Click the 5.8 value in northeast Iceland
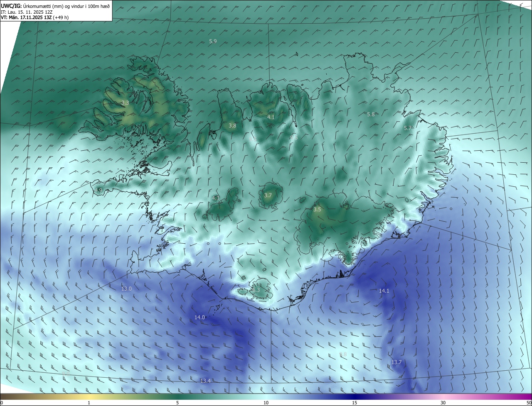 point(371,114)
